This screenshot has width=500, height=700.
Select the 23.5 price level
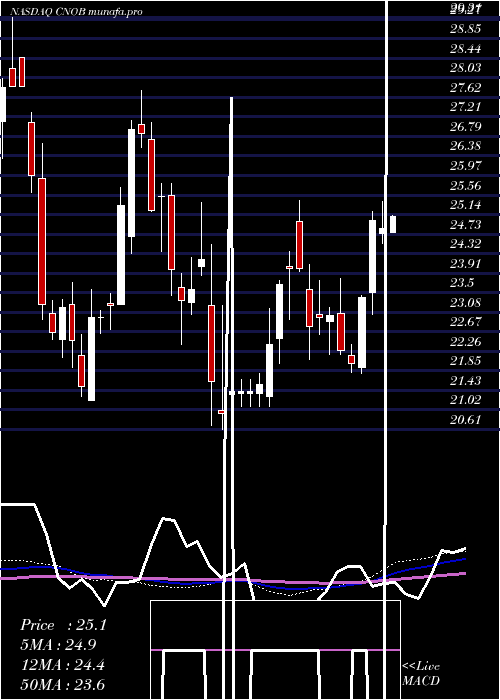coord(462,283)
